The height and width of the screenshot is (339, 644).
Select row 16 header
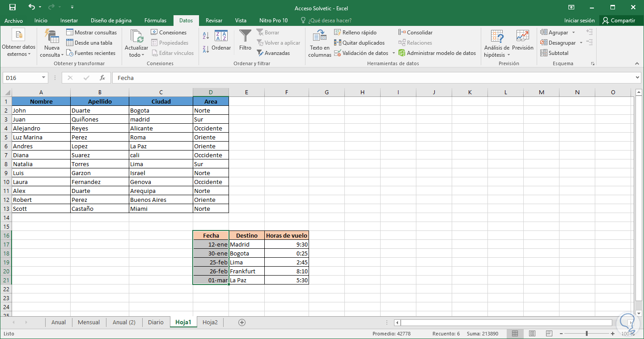coord(6,235)
